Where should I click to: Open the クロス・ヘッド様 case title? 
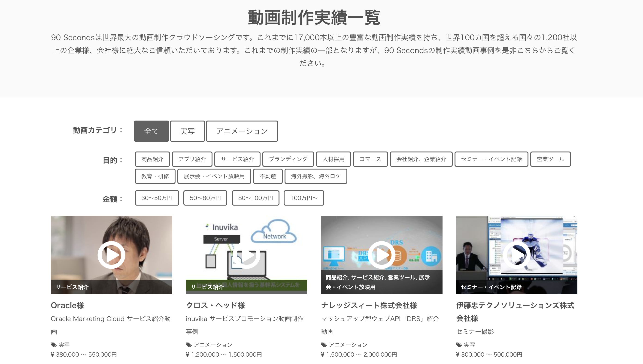[215, 305]
